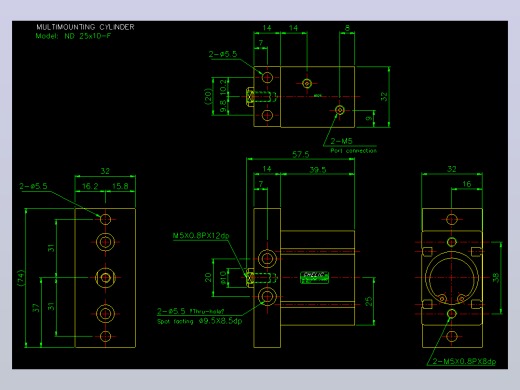Click the 57.5 overall length dimension
Viewport: 520px width, 390px height.
301,154
